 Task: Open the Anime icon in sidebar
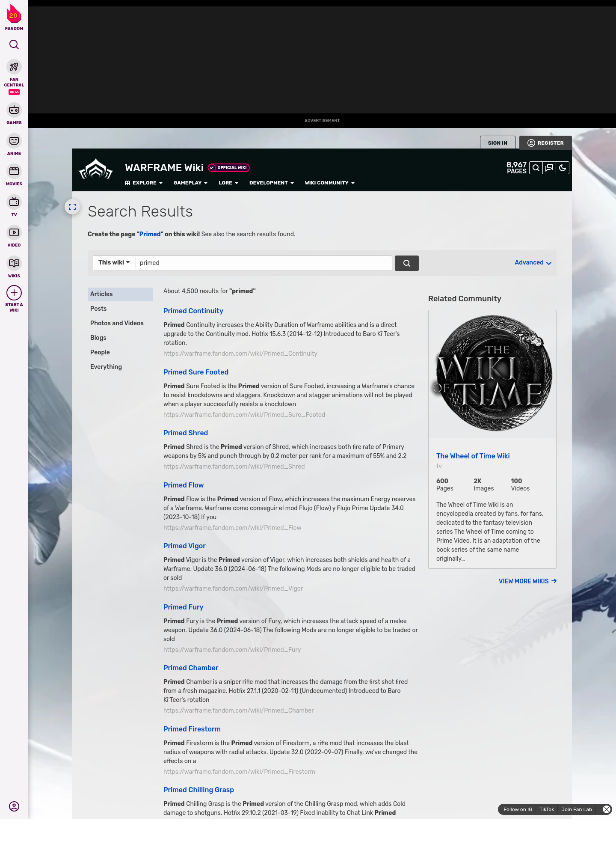[14, 141]
